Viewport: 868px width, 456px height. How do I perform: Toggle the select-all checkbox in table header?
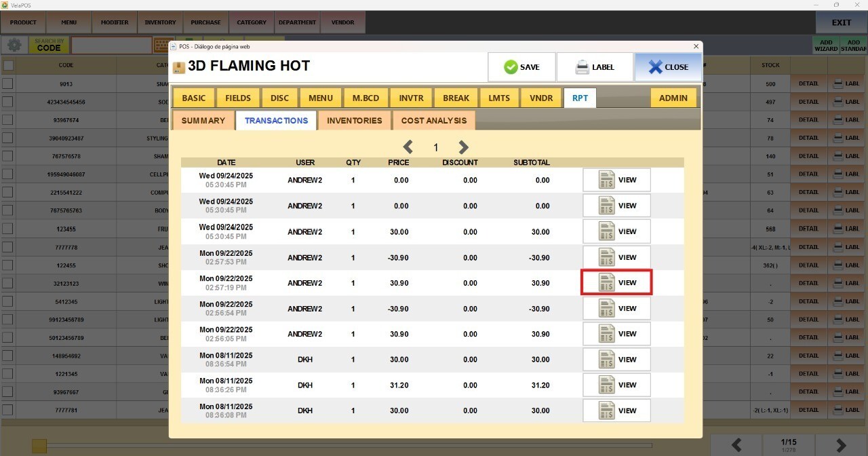click(x=8, y=66)
